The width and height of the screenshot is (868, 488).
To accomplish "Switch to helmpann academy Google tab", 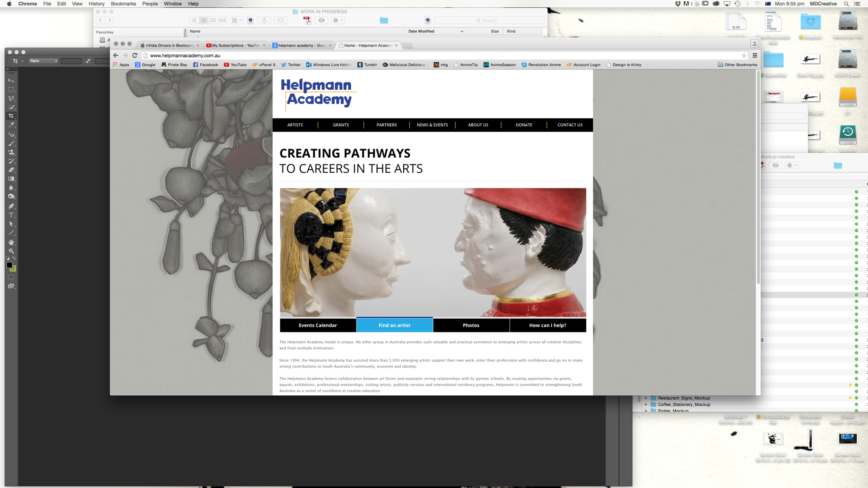I will 302,45.
